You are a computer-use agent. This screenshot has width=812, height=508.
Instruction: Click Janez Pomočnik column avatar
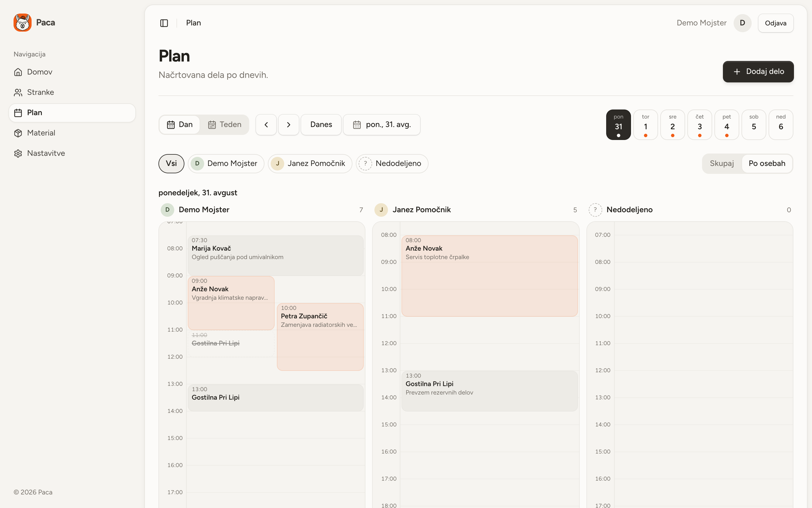coord(381,210)
